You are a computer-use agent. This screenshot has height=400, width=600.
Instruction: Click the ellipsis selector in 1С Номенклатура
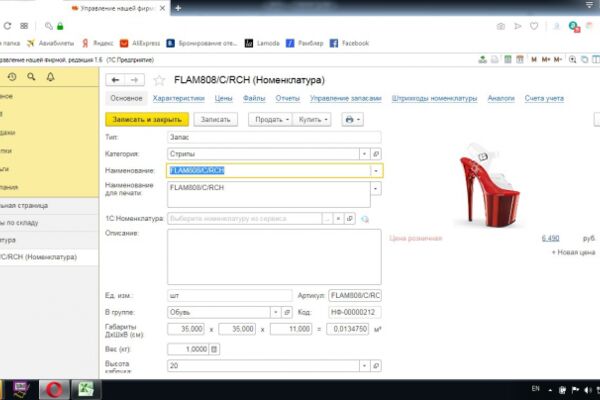coord(327,219)
